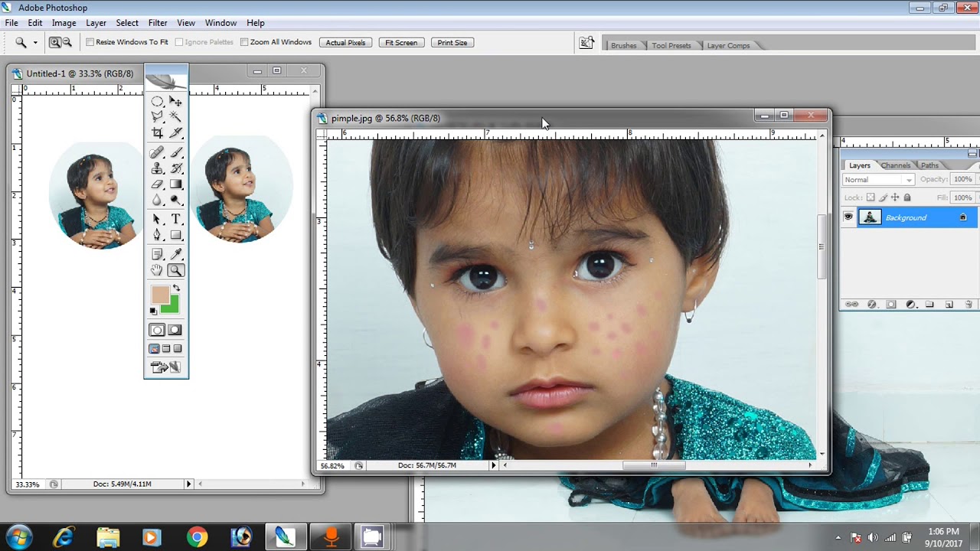Enable Zoom All Windows checkbox

[x=244, y=42]
